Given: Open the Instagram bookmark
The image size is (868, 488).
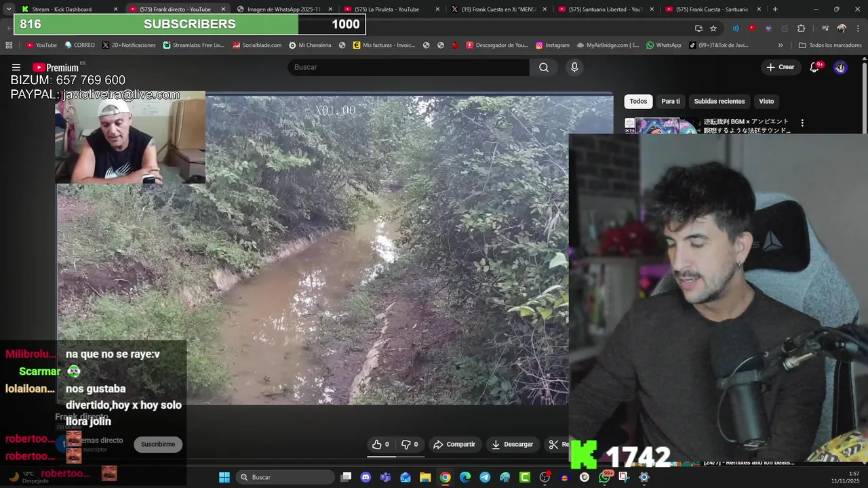Looking at the screenshot, I should tap(552, 45).
